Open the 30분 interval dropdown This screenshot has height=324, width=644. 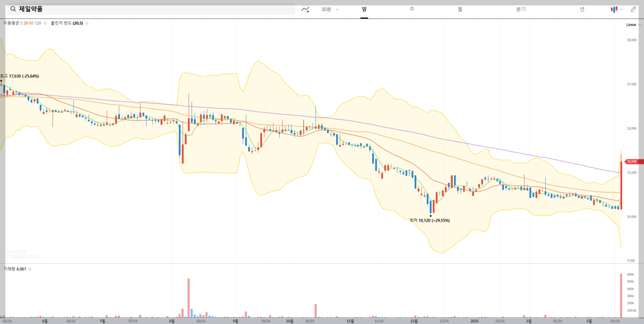click(x=330, y=9)
